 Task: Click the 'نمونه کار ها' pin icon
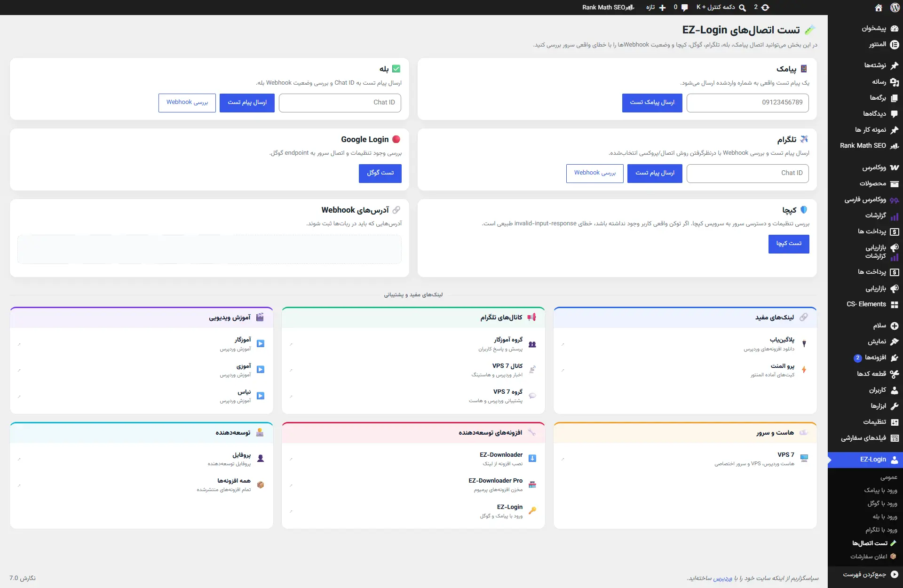pyautogui.click(x=895, y=130)
